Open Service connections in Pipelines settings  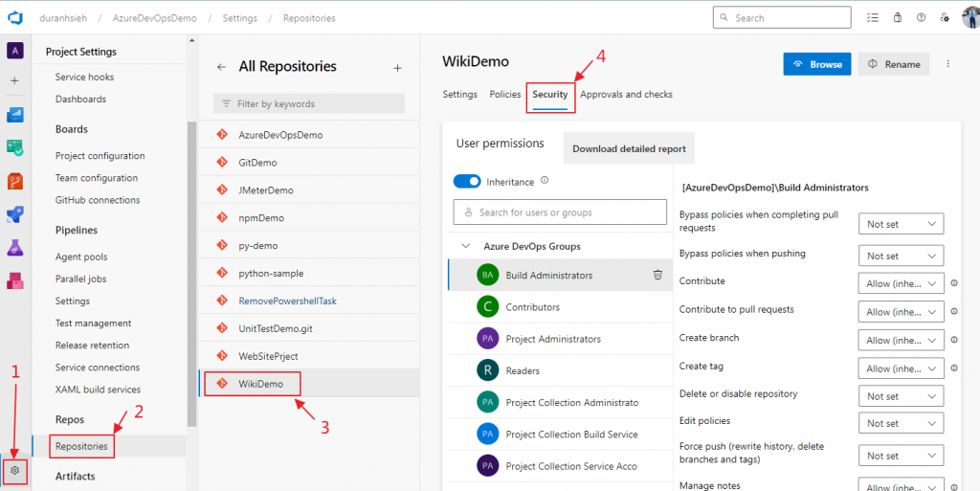(x=98, y=368)
